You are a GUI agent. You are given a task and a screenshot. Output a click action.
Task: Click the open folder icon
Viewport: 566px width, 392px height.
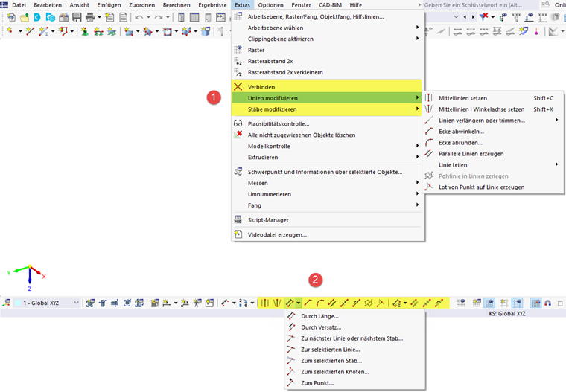(24, 17)
